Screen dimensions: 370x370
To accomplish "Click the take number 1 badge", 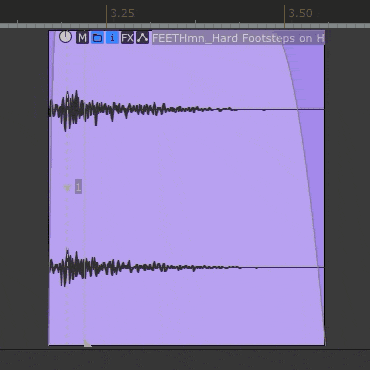I will point(78,187).
